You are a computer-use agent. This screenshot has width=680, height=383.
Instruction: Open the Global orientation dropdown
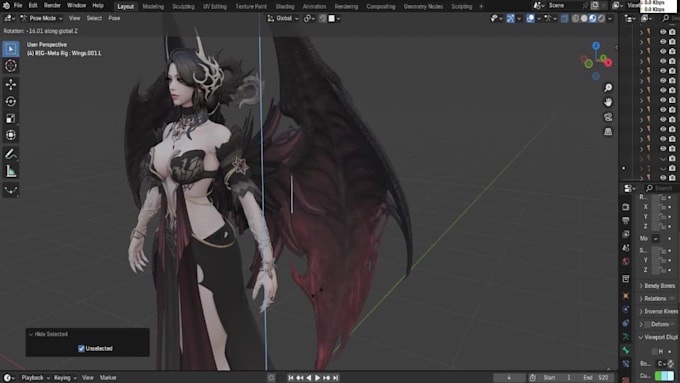point(283,18)
